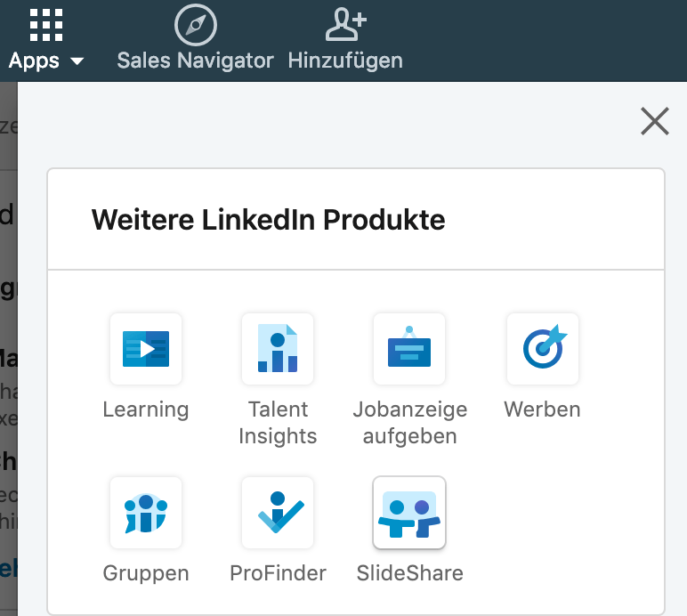Click the Sales Navigator compass icon
Viewport: 687px width, 616px height.
click(x=195, y=25)
